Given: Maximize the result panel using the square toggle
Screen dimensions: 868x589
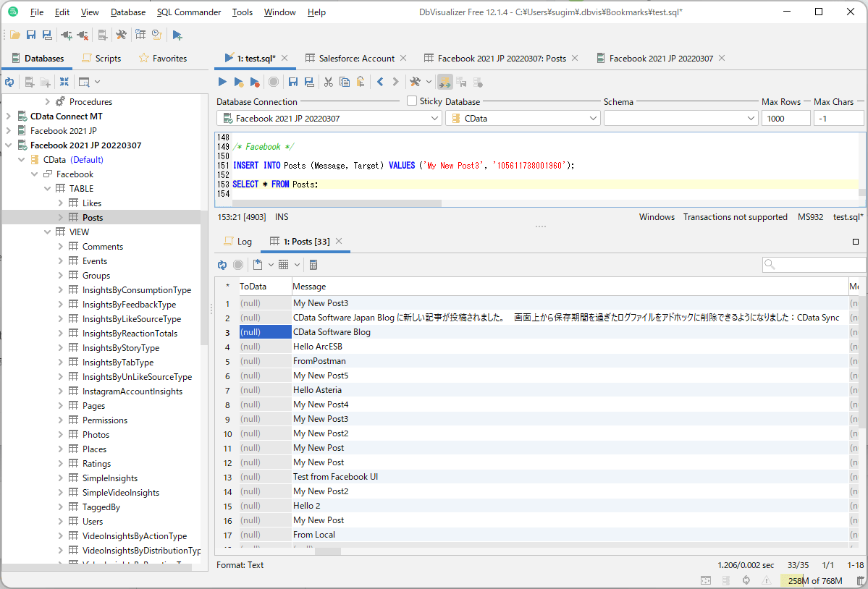Looking at the screenshot, I should tap(856, 242).
